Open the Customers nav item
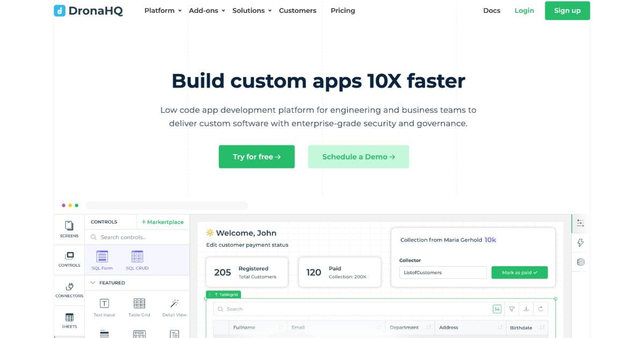This screenshot has height=338, width=644. pyautogui.click(x=297, y=11)
